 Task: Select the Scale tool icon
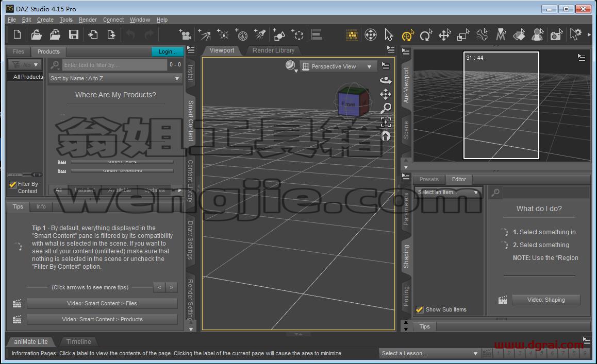[463, 35]
